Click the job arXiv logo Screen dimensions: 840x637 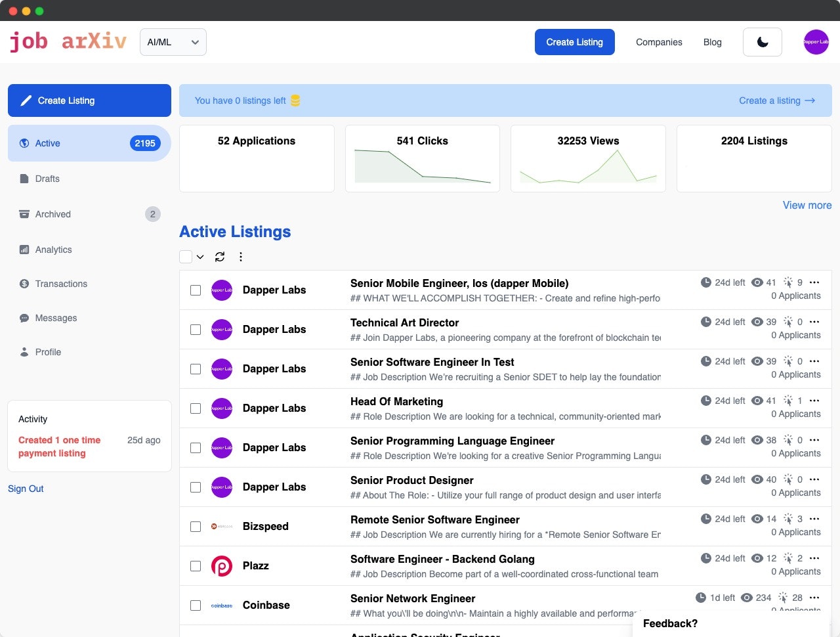point(68,41)
